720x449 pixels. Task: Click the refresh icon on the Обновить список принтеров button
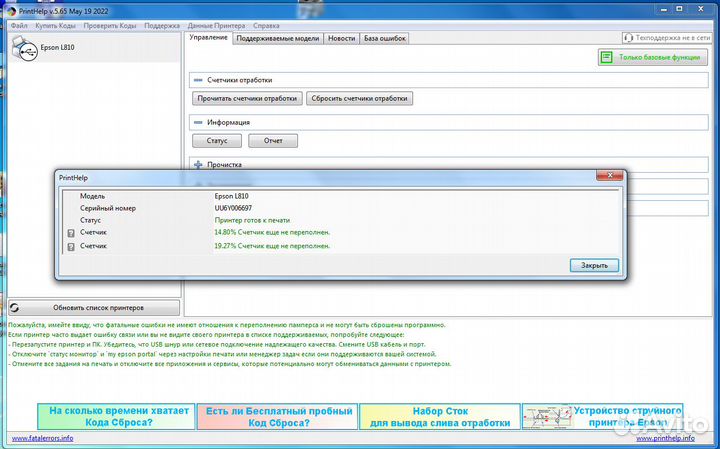coord(15,308)
